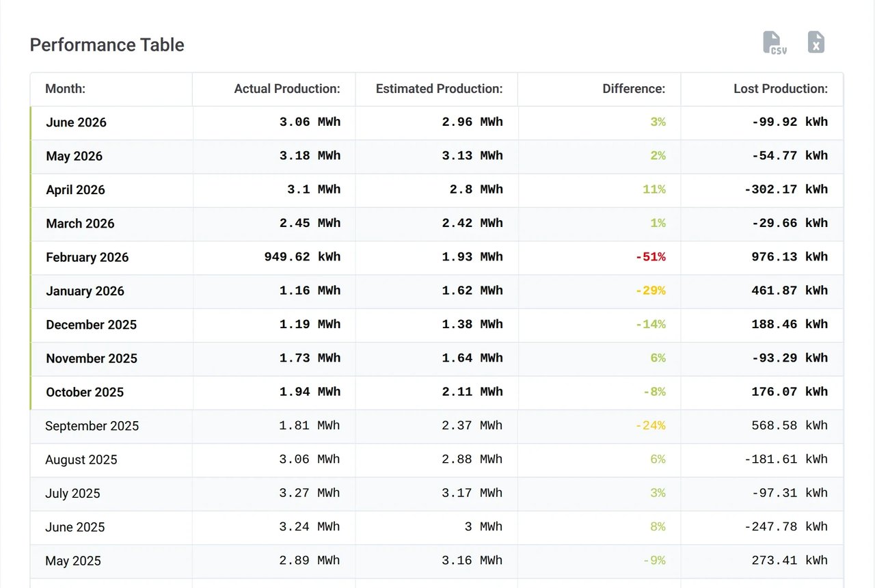
Task: Click the 461.87 kWh lost production cell
Action: tap(790, 291)
